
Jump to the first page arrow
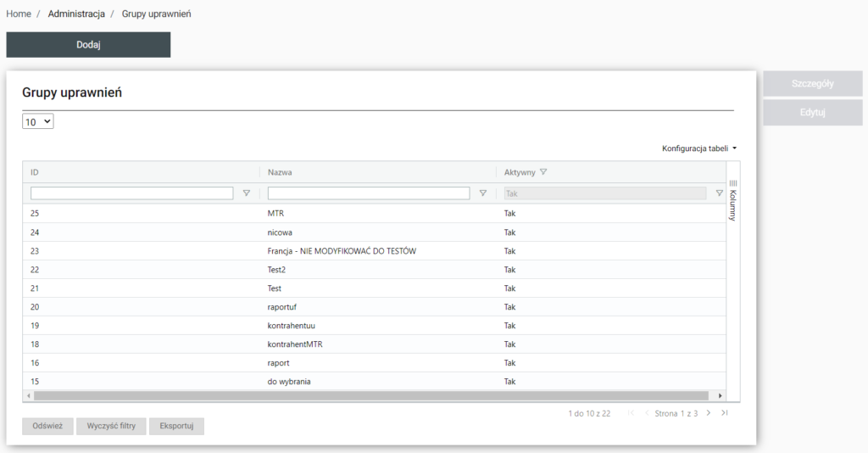pos(632,413)
